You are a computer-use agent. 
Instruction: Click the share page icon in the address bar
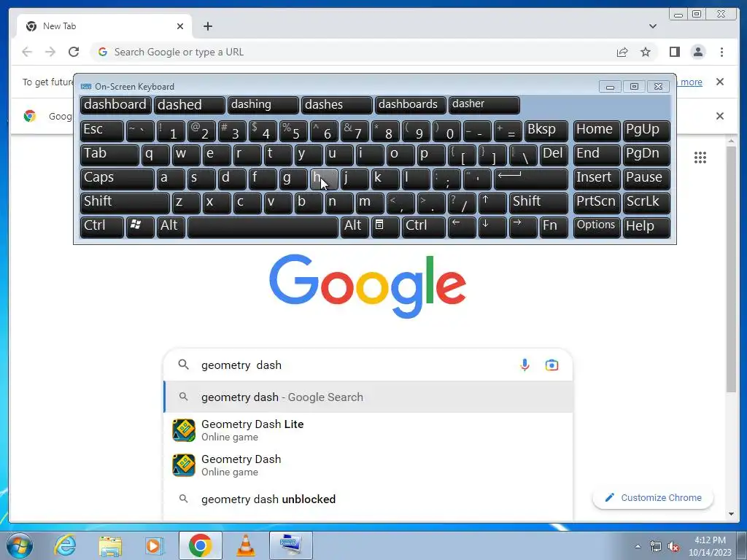[622, 52]
